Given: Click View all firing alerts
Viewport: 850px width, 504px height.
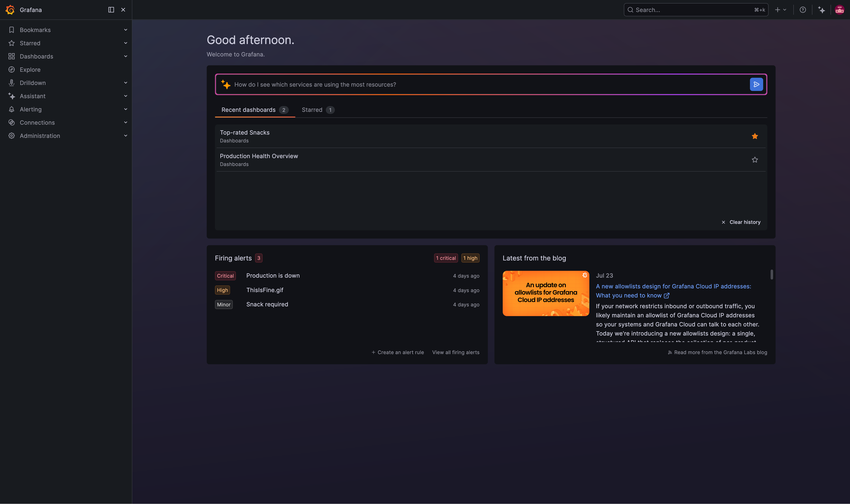Looking at the screenshot, I should (x=456, y=352).
